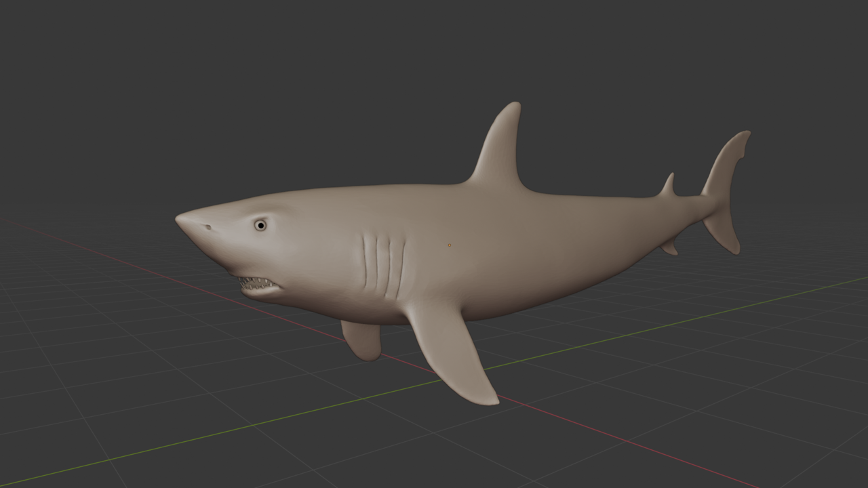The height and width of the screenshot is (488, 868).
Task: Click where the axis lines intersect
Action: point(450,378)
